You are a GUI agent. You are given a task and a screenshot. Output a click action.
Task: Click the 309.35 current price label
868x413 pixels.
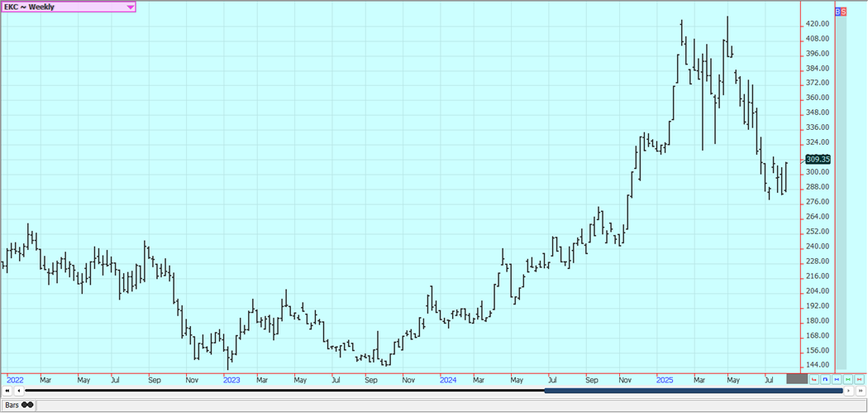pyautogui.click(x=818, y=159)
